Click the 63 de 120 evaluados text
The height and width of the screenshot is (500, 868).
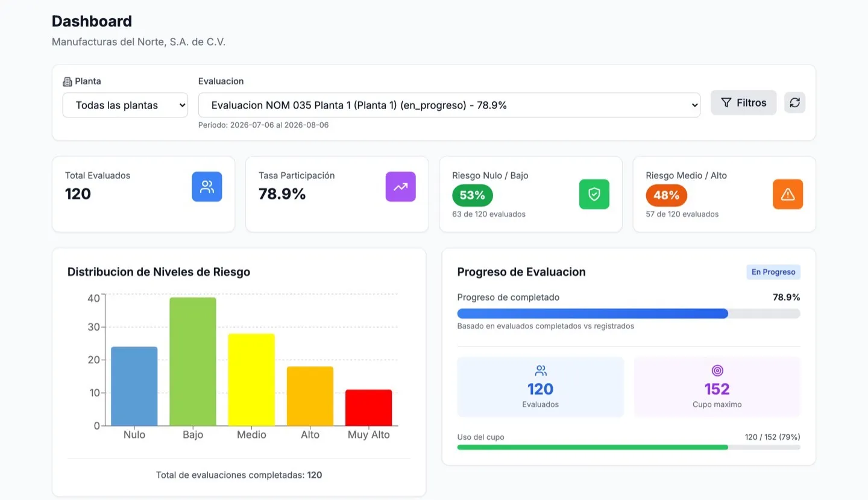pyautogui.click(x=489, y=214)
